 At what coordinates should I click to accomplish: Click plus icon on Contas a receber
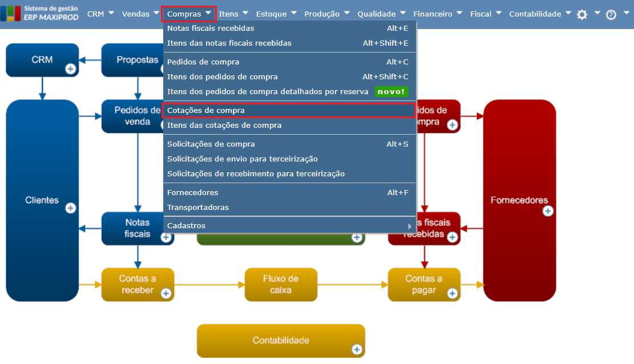click(166, 294)
